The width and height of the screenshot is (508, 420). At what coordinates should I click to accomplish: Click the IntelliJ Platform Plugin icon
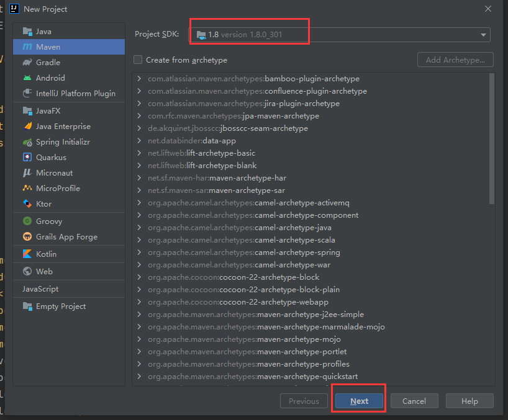pos(27,93)
